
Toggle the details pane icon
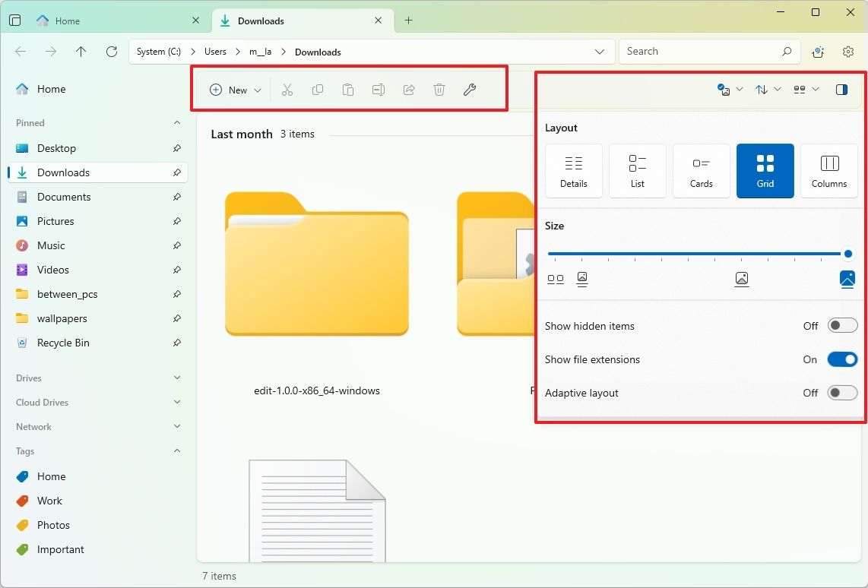(841, 89)
